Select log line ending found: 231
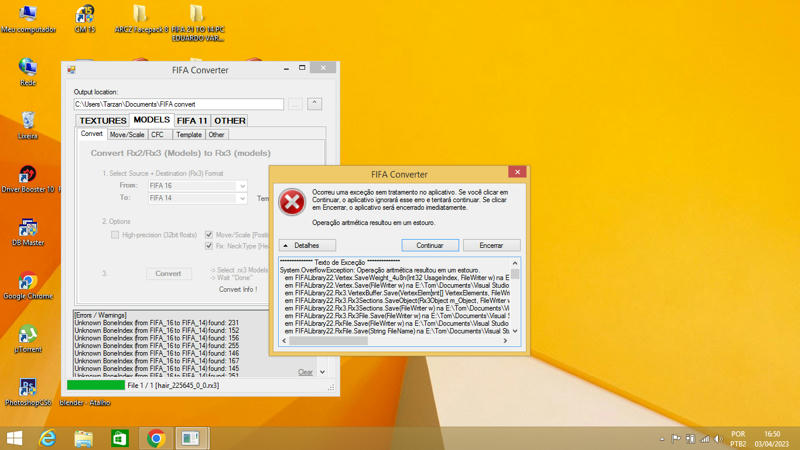800x450 pixels. (x=157, y=322)
